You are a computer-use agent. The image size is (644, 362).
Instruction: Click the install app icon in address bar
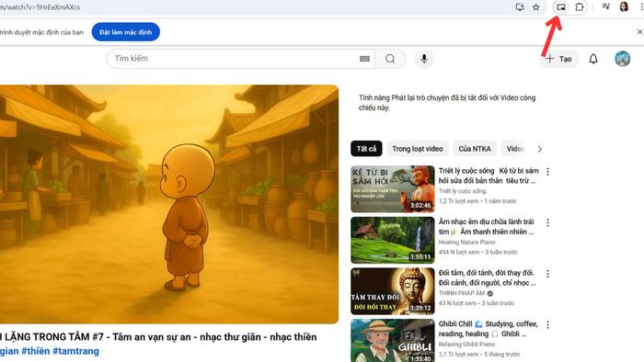[x=520, y=7]
